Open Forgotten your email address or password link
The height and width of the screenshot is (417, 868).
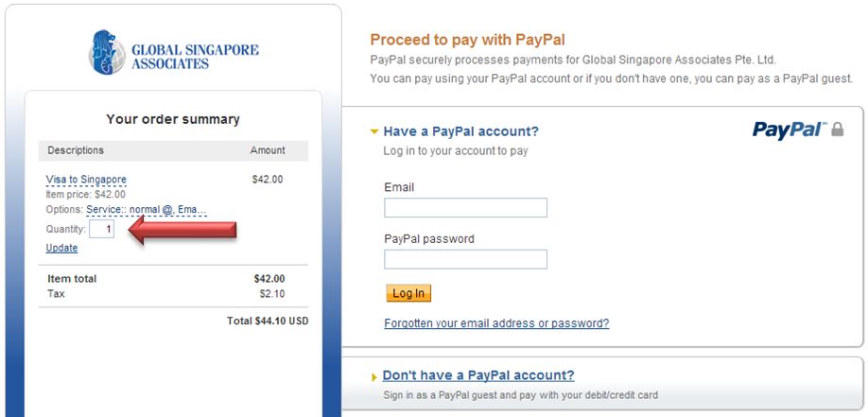(496, 323)
